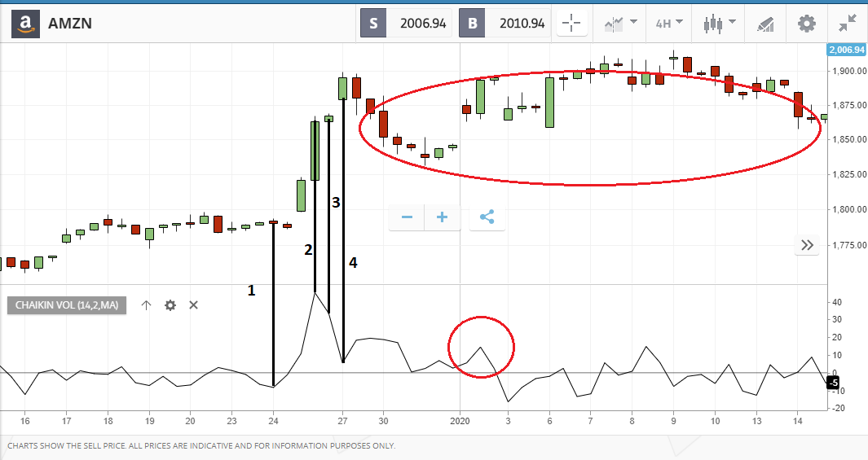868x460 pixels.
Task: Share the chart
Action: [x=487, y=217]
